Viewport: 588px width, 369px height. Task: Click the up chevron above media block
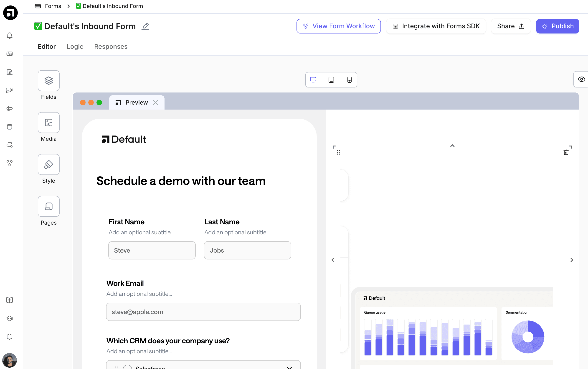pos(452,146)
